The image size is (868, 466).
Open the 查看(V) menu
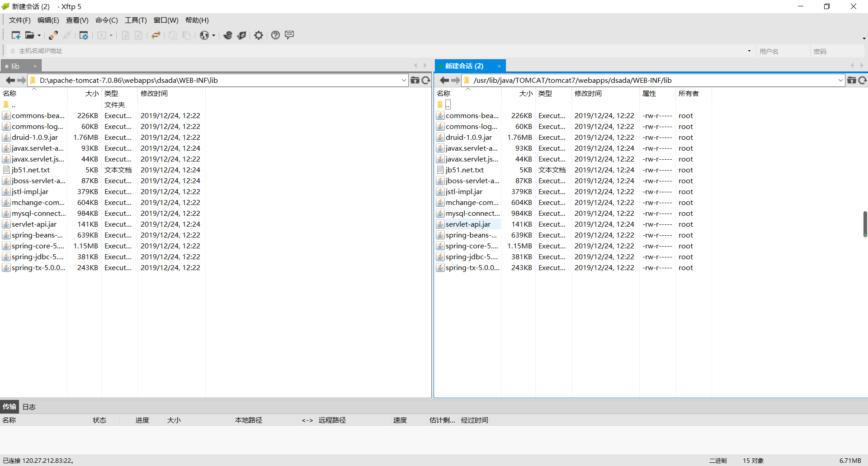(77, 20)
